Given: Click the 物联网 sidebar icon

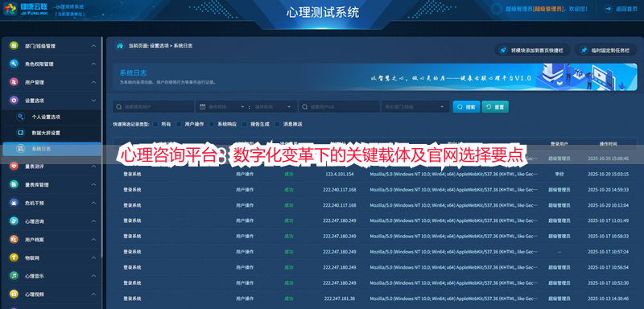Looking at the screenshot, I should [14, 257].
